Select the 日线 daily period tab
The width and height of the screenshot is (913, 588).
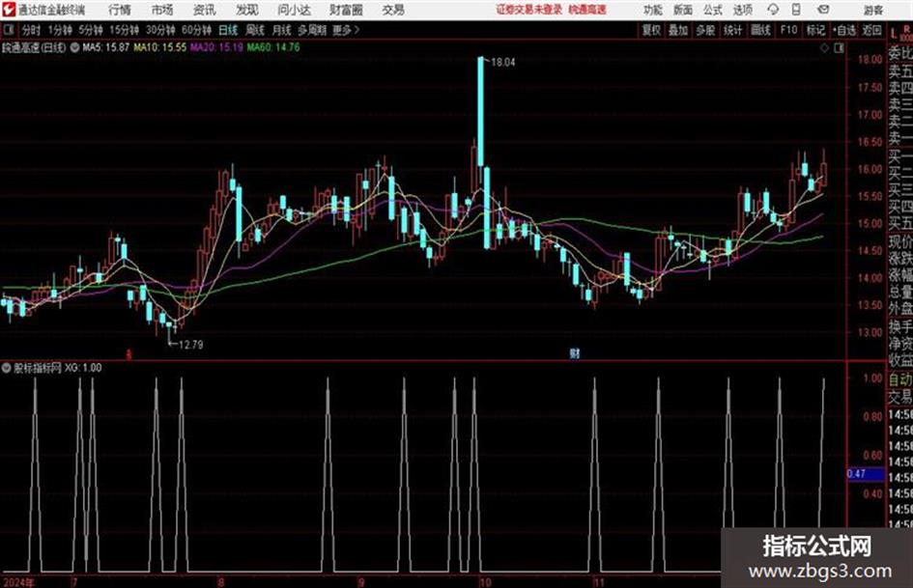tap(228, 30)
